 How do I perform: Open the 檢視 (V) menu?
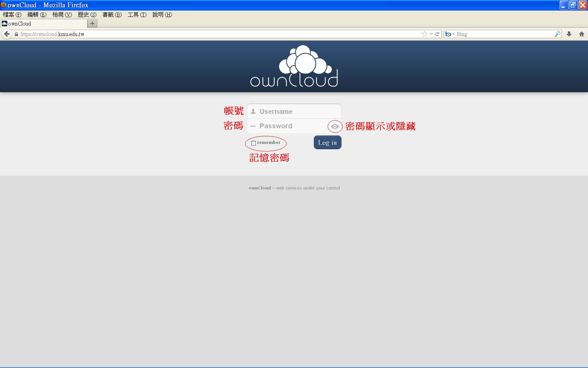62,15
